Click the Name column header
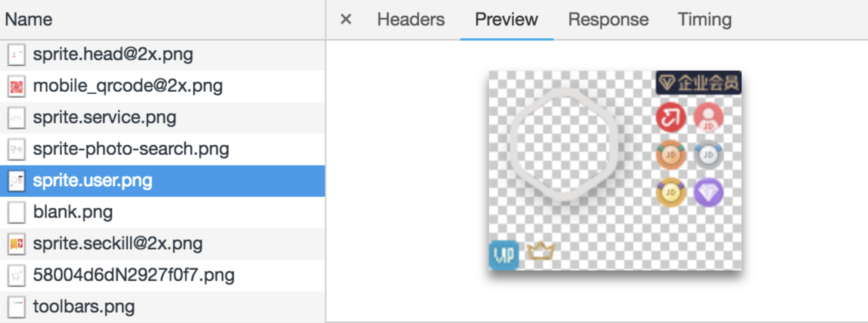Viewport: 868px width, 323px height. 29,20
